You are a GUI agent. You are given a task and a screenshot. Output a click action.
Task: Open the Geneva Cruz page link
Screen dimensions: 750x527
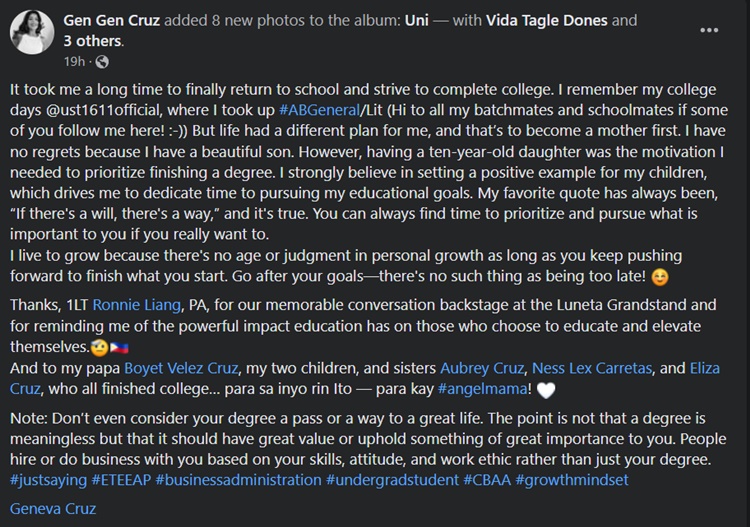coord(53,508)
